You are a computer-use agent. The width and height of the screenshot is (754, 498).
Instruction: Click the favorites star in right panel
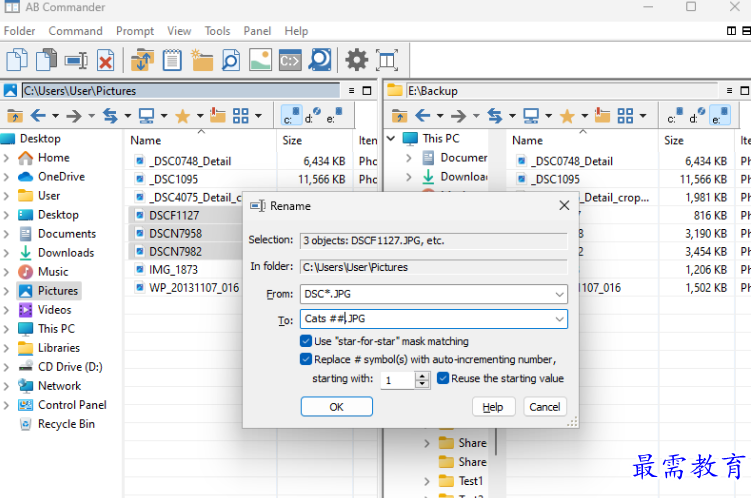coord(567,116)
